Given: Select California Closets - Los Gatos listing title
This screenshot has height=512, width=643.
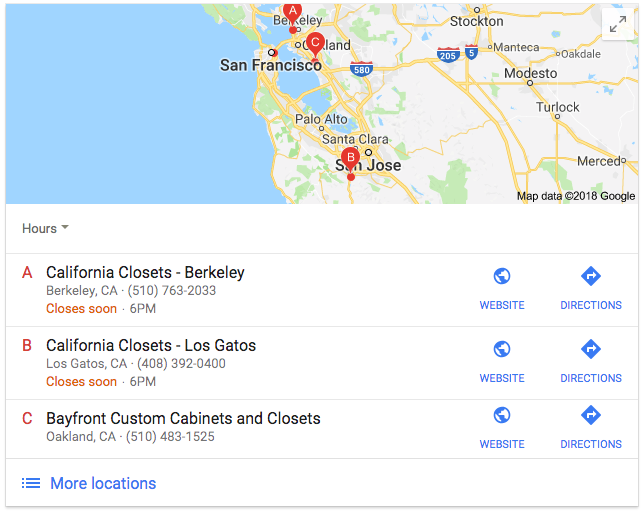Looking at the screenshot, I should point(151,345).
